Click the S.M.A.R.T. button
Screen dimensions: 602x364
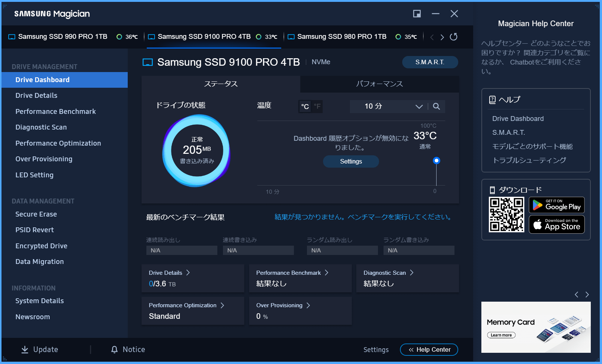click(430, 62)
